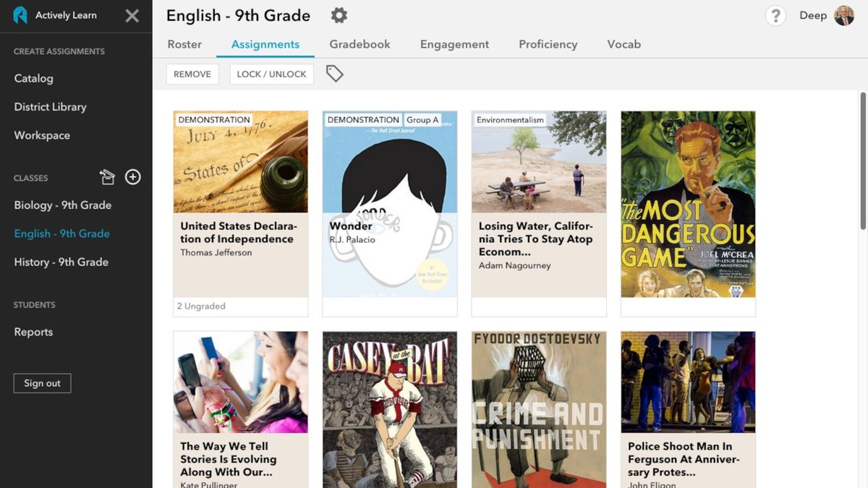Sign out of the account
868x488 pixels.
(42, 383)
